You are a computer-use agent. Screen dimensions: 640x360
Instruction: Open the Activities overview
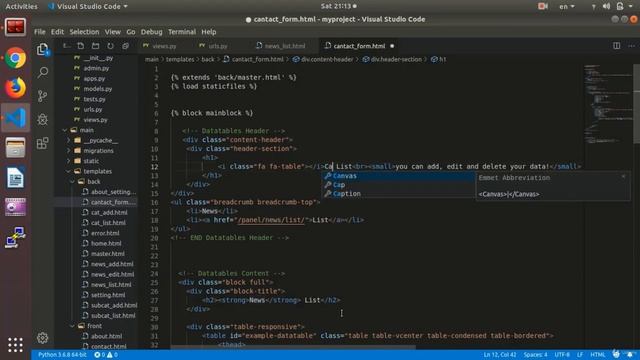[x=21, y=7]
